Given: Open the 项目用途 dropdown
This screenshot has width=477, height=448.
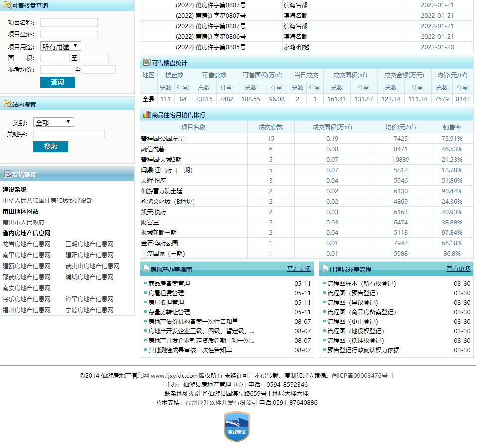Looking at the screenshot, I should (x=60, y=46).
